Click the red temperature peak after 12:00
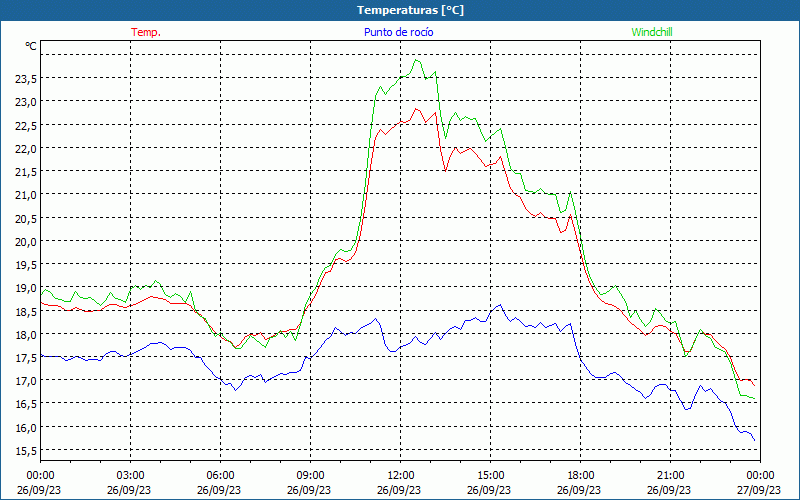This screenshot has width=800, height=500. coord(416,109)
